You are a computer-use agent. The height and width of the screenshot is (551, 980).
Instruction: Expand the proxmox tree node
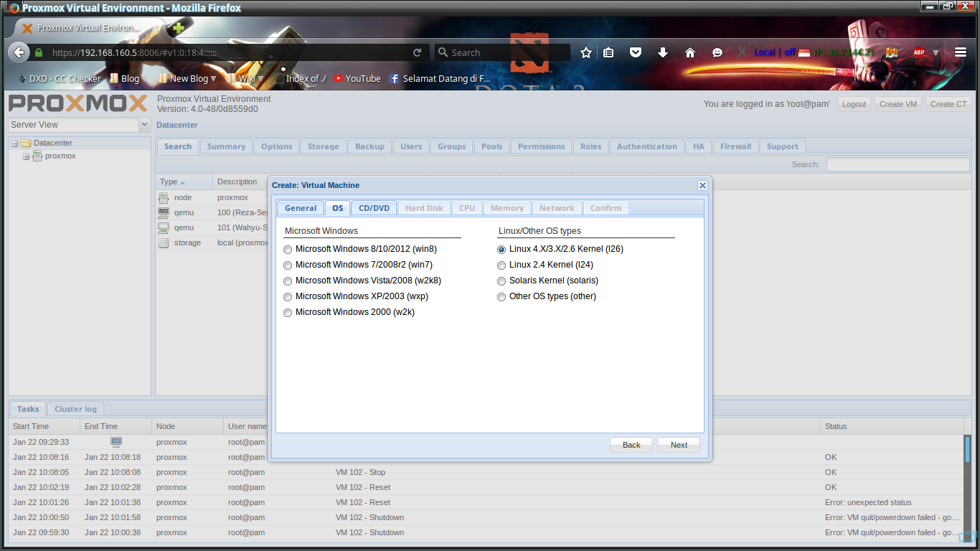point(27,156)
